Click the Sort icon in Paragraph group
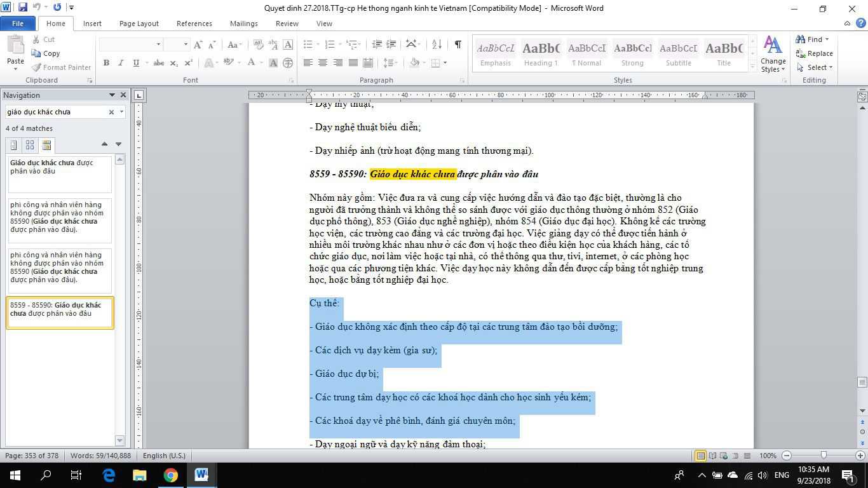Screen dimensions: 868x488 (437, 44)
